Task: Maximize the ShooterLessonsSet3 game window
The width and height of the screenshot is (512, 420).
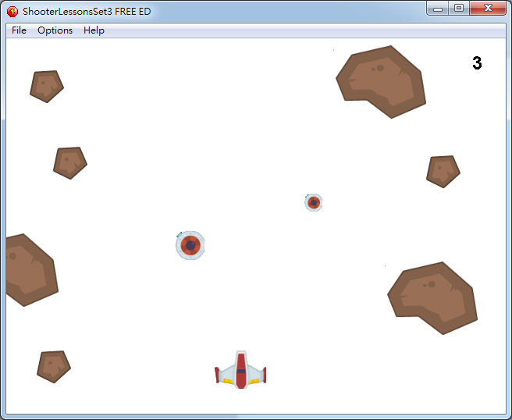Action: click(459, 9)
